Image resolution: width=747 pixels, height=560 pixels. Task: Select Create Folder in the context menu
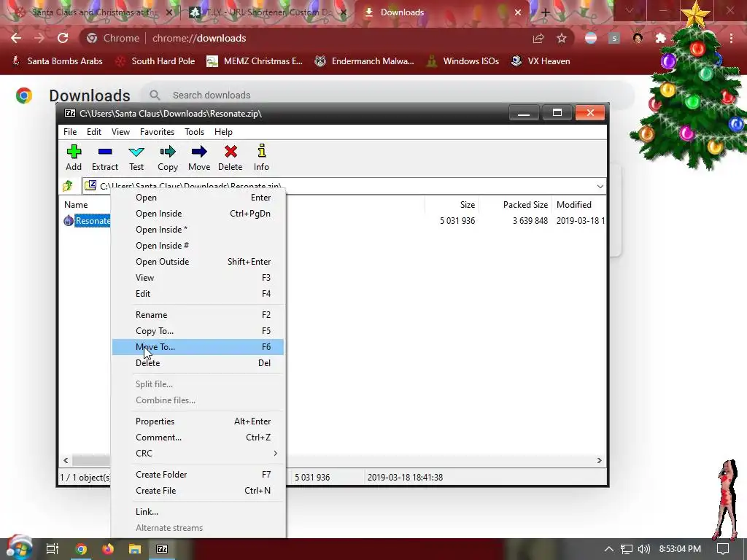[198, 475]
